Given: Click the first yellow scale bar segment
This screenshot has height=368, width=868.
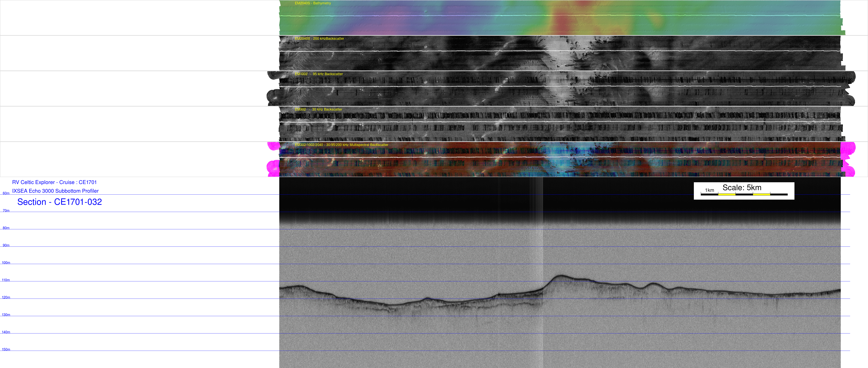Looking at the screenshot, I should pyautogui.click(x=726, y=195).
